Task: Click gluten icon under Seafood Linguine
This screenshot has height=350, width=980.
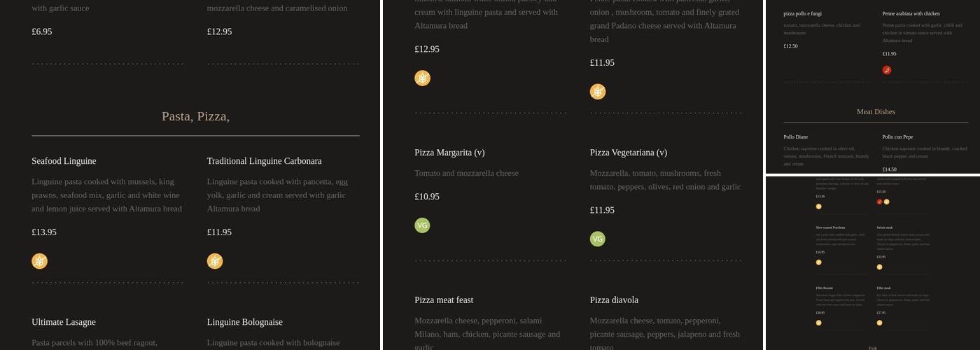Action: pos(40,261)
